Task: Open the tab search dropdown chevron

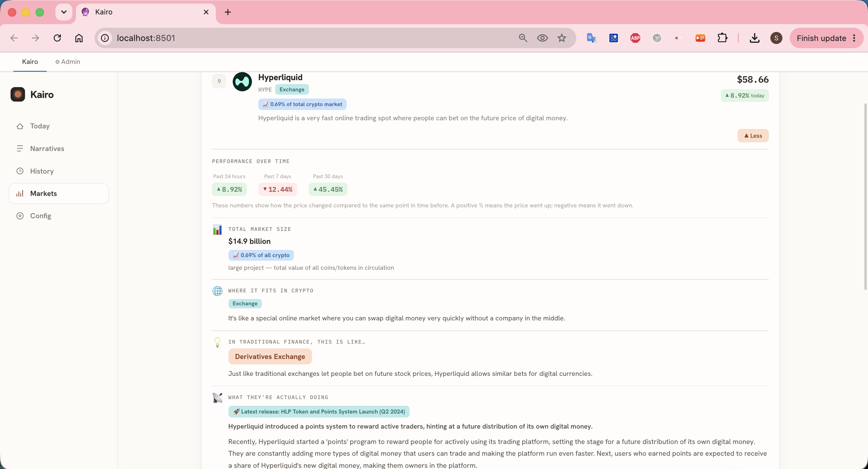Action: pos(64,12)
